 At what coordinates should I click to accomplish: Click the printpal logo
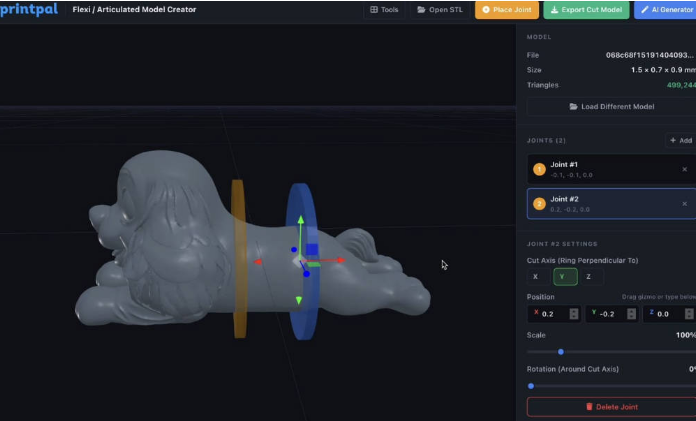(29, 10)
